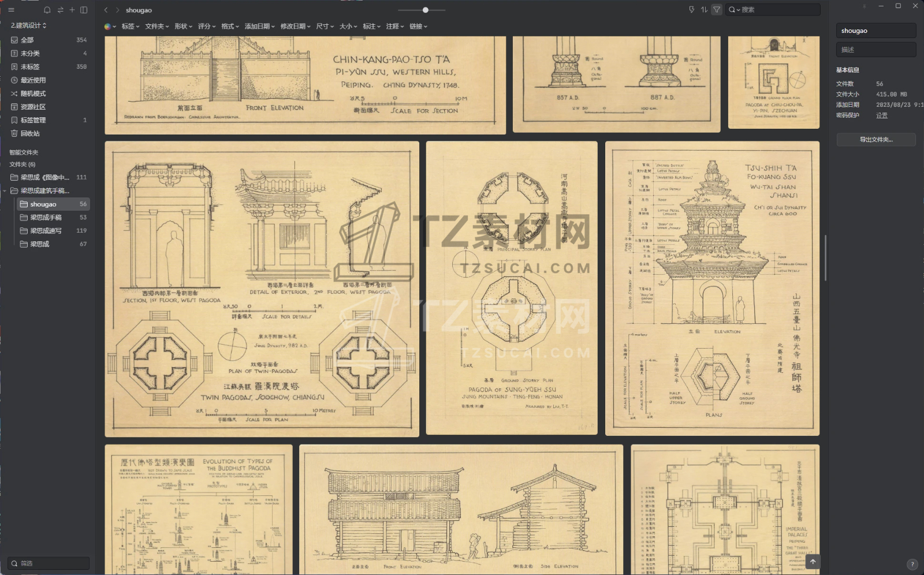Open 最近使用 in the sidebar
Viewport: 924px width, 575px height.
33,80
